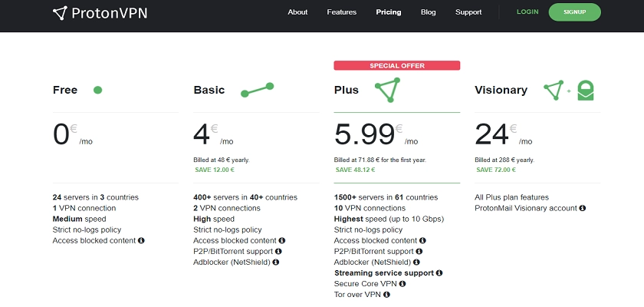The image size is (644, 307).
Task: Click the 0 € /mo price
Action: [73, 135]
